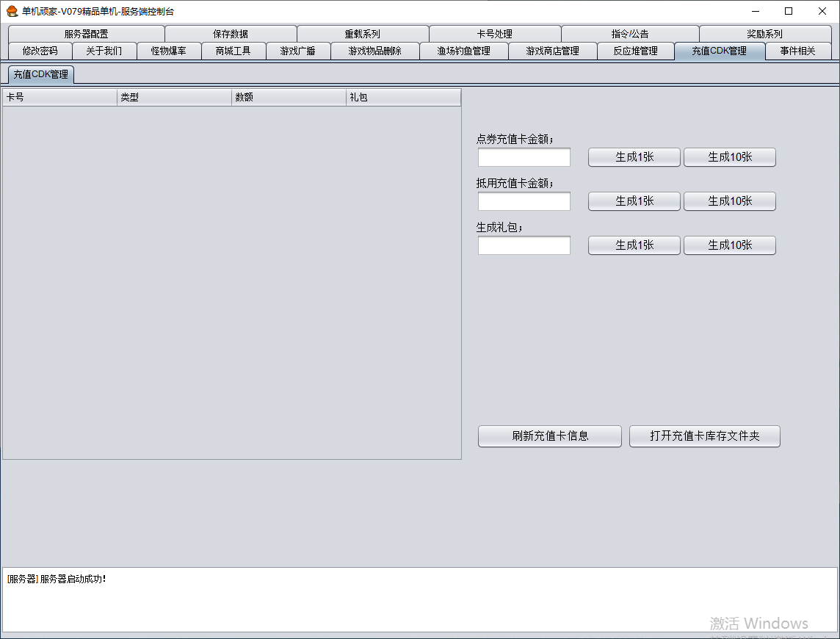Open the 修改密码 tab

40,51
